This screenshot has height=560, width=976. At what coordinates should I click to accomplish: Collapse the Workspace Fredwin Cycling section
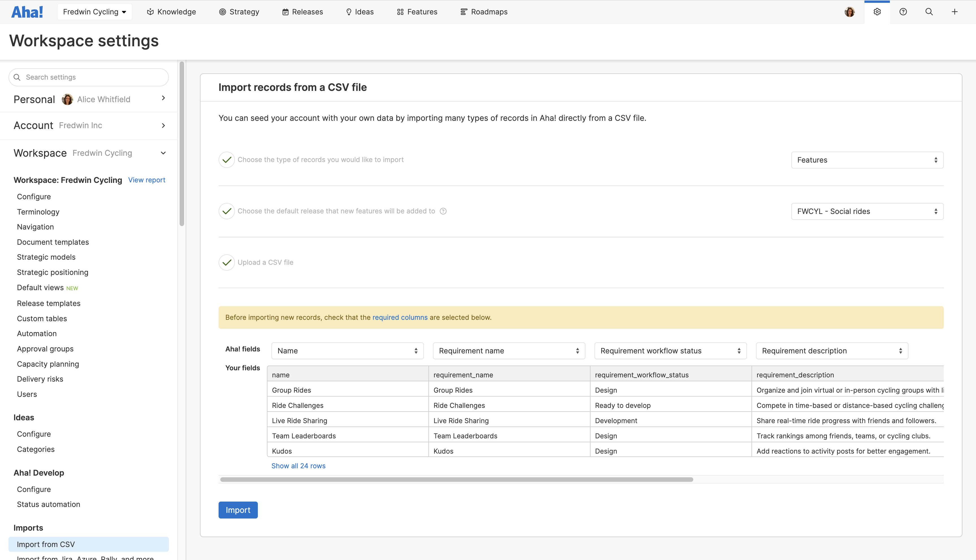(x=163, y=153)
